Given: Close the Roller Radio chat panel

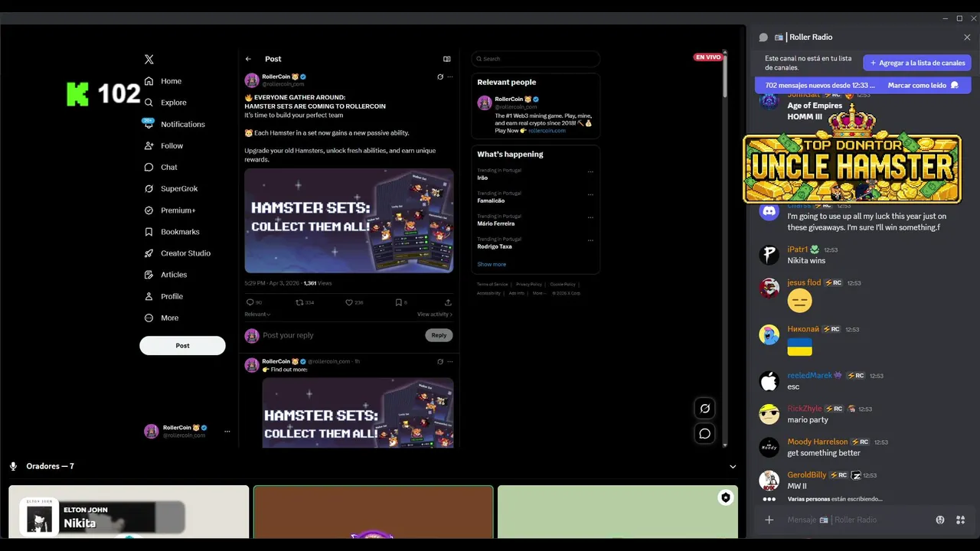Looking at the screenshot, I should (x=967, y=37).
